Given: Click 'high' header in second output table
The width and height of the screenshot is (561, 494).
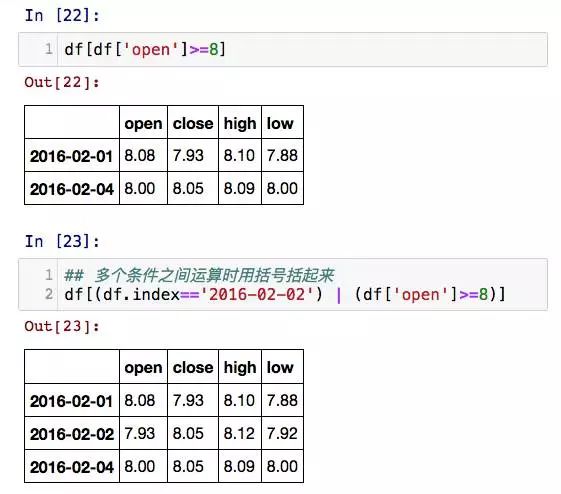Looking at the screenshot, I should 240,367.
